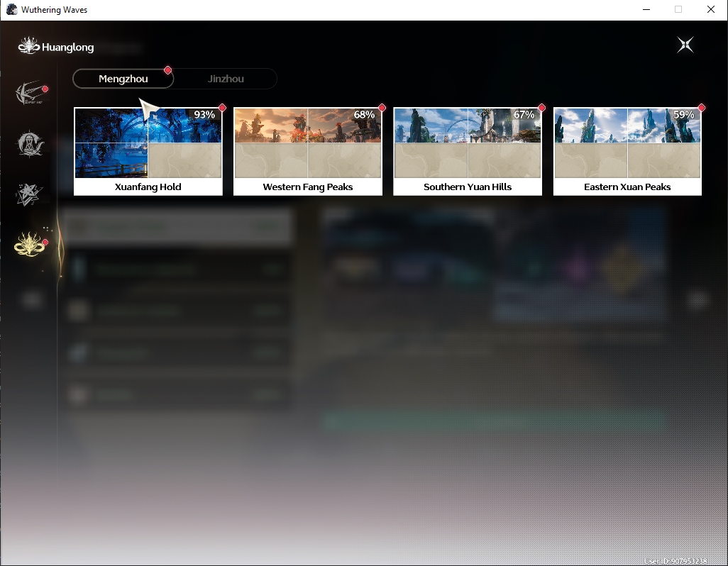
Task: Open the Eastern Xuan Peaks area card
Action: 627,151
